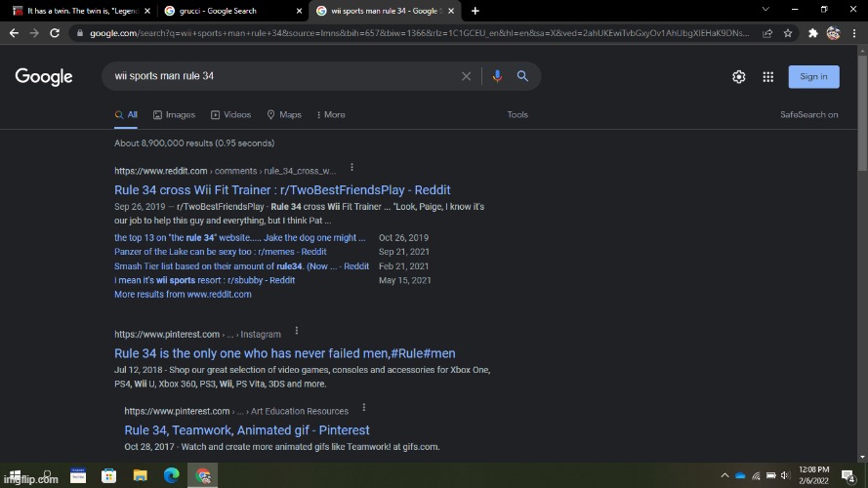Click the share page icon in address bar
This screenshot has height=488, width=868.
click(x=767, y=32)
